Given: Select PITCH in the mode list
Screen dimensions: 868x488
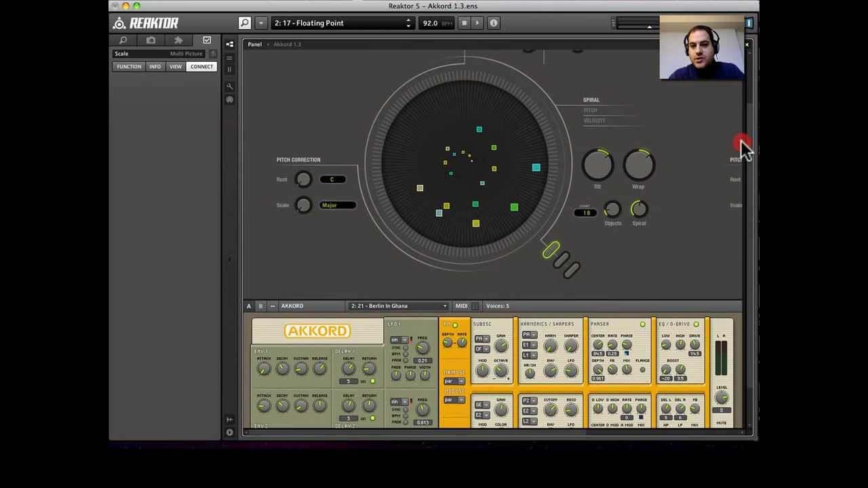Looking at the screenshot, I should [x=591, y=110].
